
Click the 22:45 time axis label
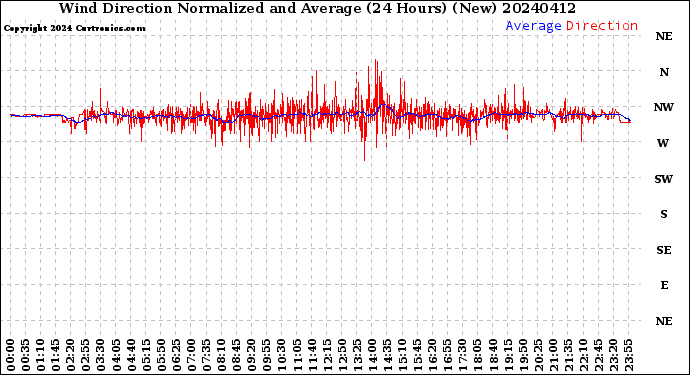tap(598, 355)
